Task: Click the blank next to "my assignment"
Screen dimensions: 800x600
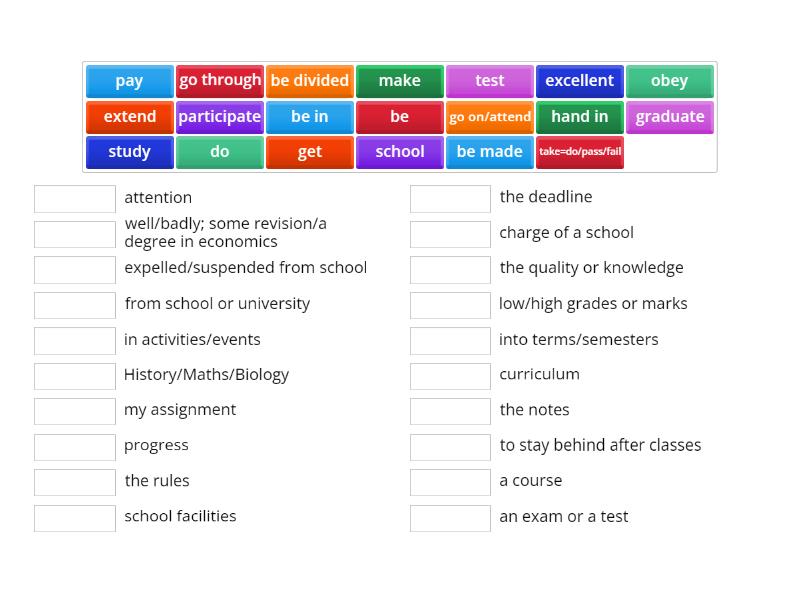Action: [74, 411]
